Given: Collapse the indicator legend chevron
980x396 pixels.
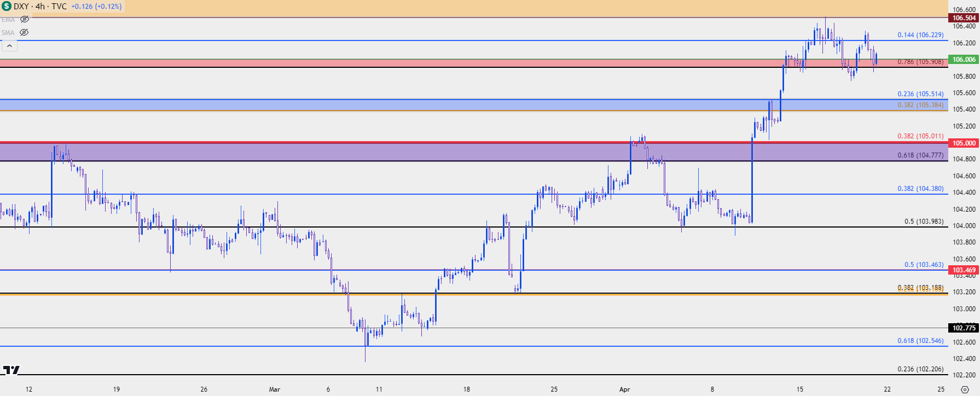Looking at the screenshot, I should point(9,46).
